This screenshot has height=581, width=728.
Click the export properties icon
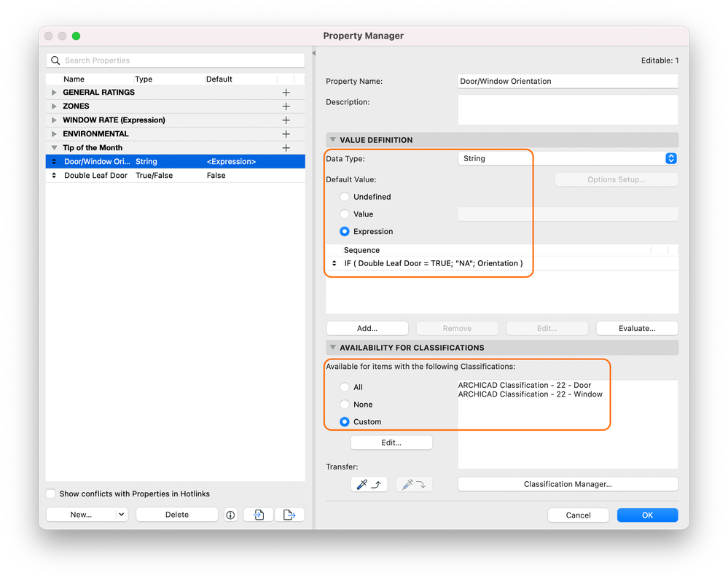pos(289,515)
